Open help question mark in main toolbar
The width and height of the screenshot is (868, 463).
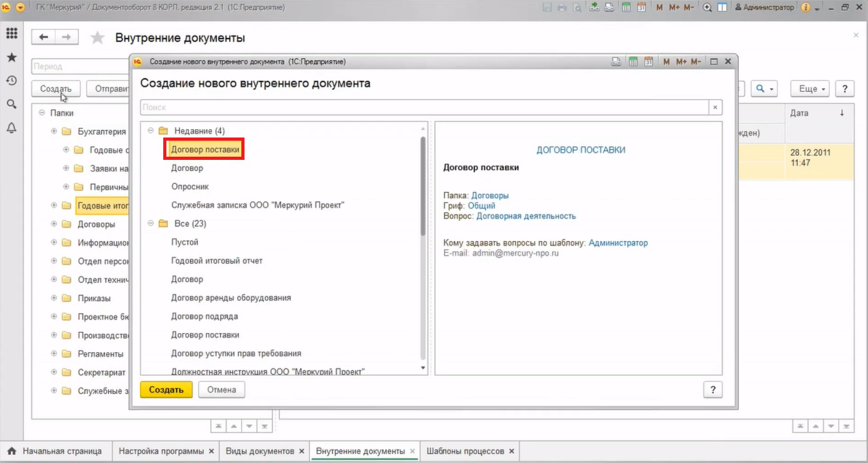pos(845,88)
